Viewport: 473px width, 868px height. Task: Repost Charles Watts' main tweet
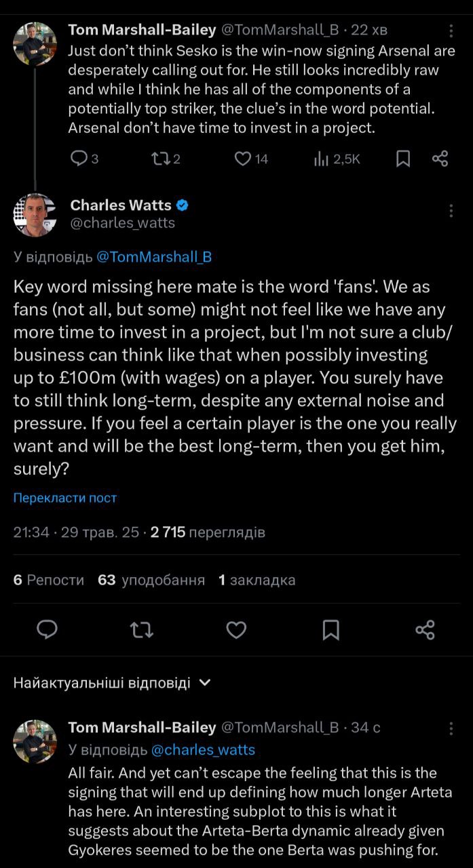(141, 630)
